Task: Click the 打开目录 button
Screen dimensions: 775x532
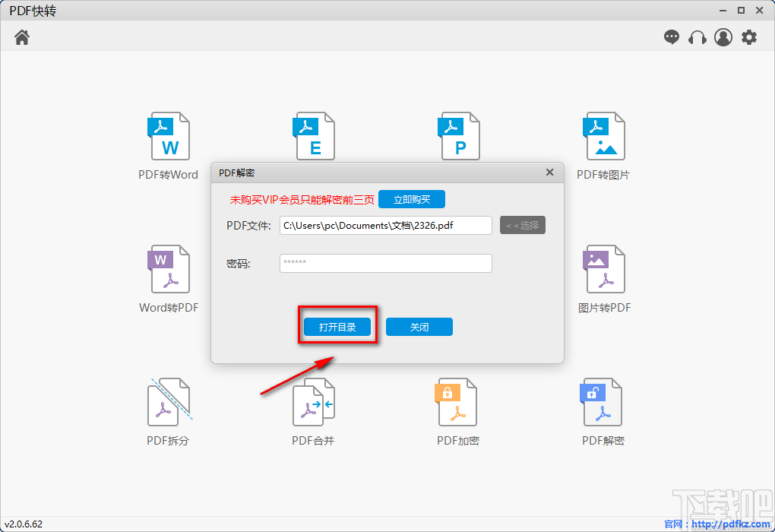Action: (x=337, y=327)
